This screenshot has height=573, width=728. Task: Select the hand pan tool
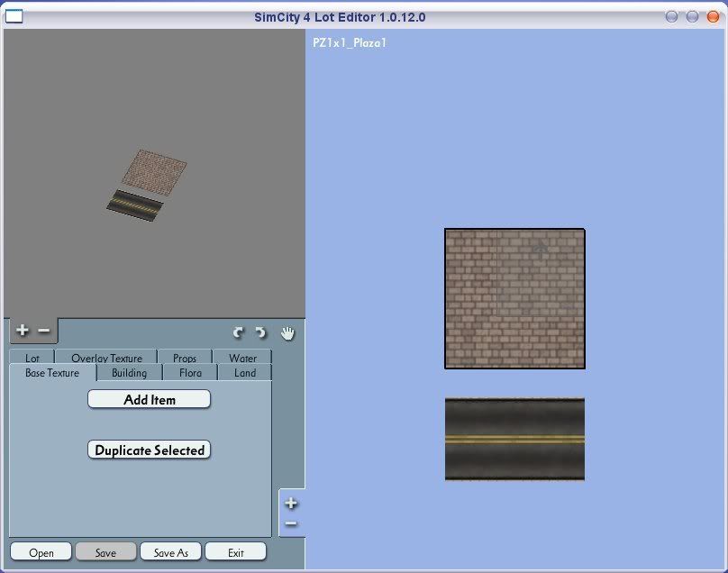287,333
